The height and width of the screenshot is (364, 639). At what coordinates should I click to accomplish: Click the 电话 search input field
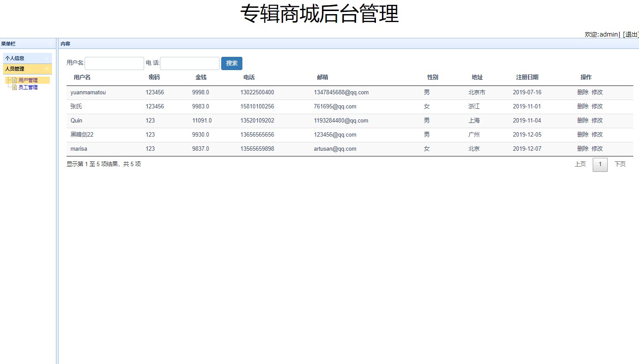coord(189,63)
